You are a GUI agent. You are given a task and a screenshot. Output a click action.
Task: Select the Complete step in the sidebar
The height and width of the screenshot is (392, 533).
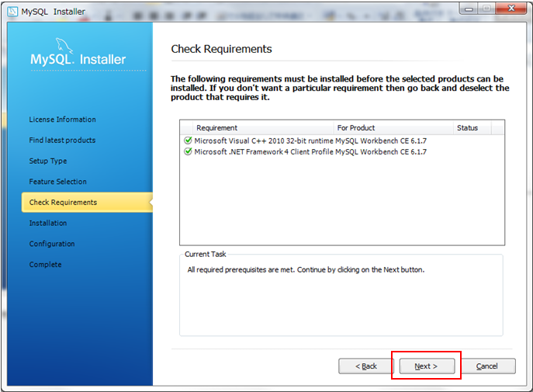click(x=45, y=265)
